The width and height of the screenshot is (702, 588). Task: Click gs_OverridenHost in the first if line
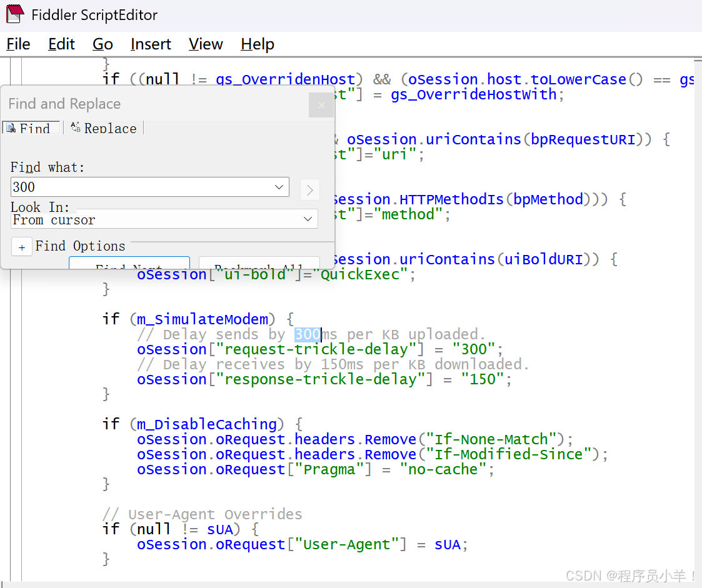click(x=286, y=79)
